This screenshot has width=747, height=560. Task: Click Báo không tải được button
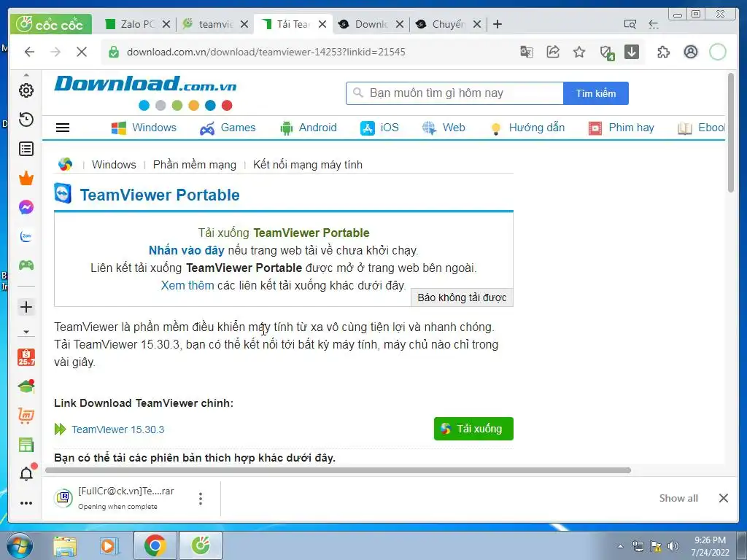point(462,297)
